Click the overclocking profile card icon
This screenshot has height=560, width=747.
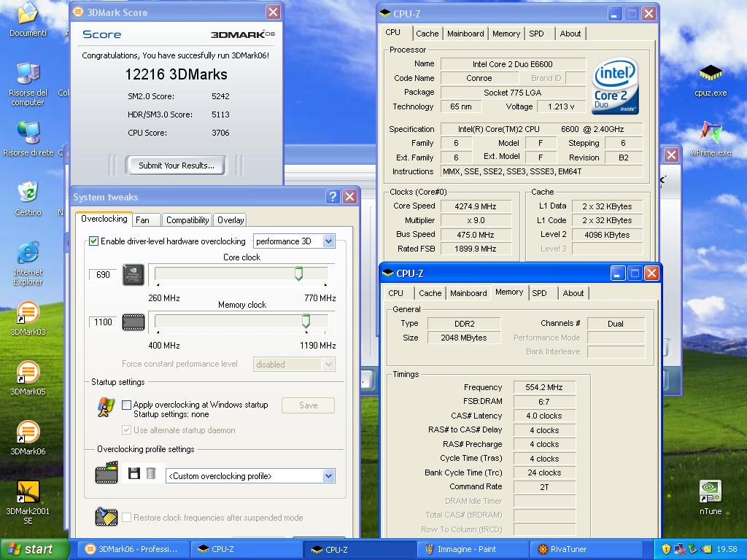(x=107, y=472)
